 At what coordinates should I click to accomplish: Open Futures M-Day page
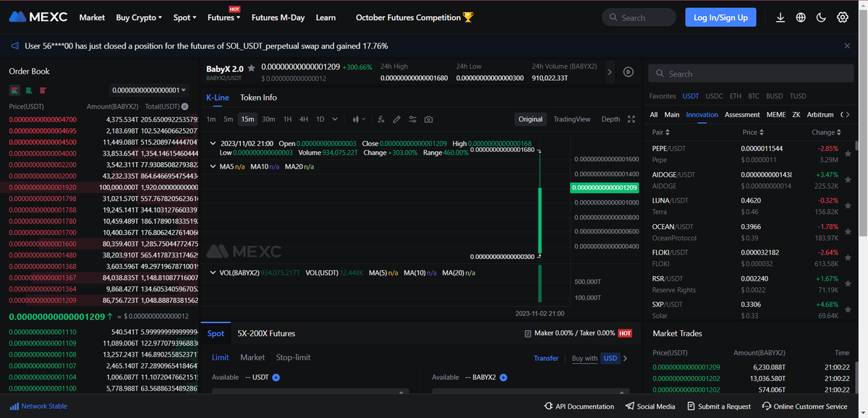[x=278, y=17]
